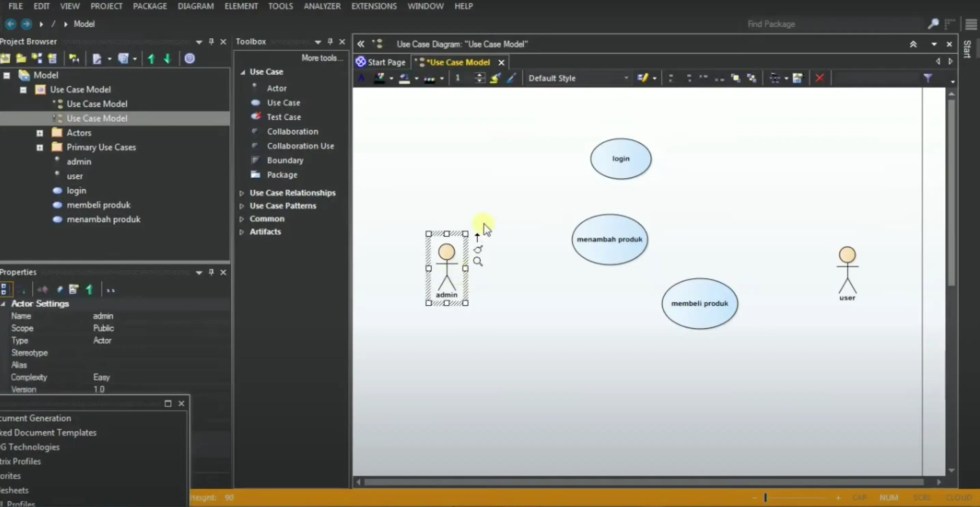Click the back navigation arrow above Project Browser
Screen dimensions: 980x507
[10, 24]
